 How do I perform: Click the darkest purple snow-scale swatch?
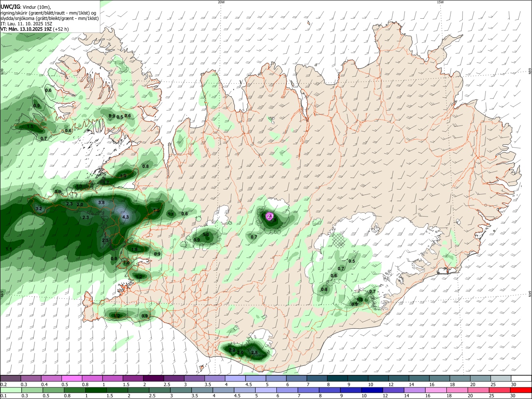pyautogui.click(x=153, y=378)
